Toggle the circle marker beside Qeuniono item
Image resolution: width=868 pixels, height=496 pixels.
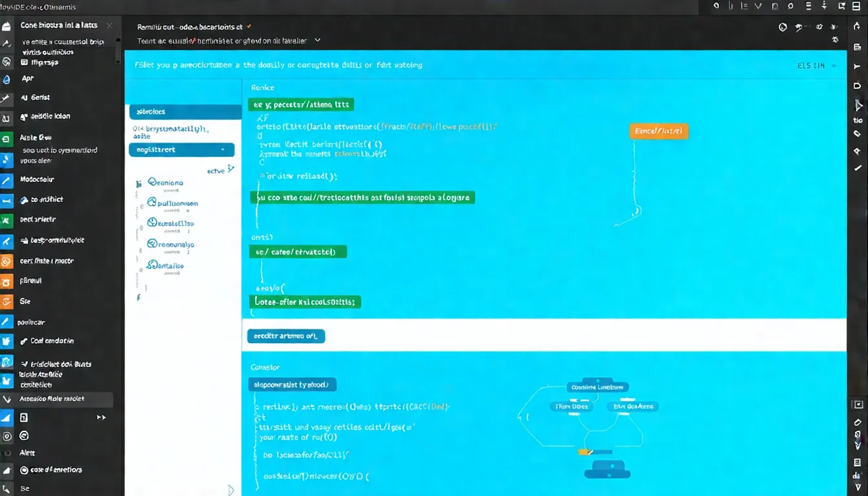click(152, 183)
